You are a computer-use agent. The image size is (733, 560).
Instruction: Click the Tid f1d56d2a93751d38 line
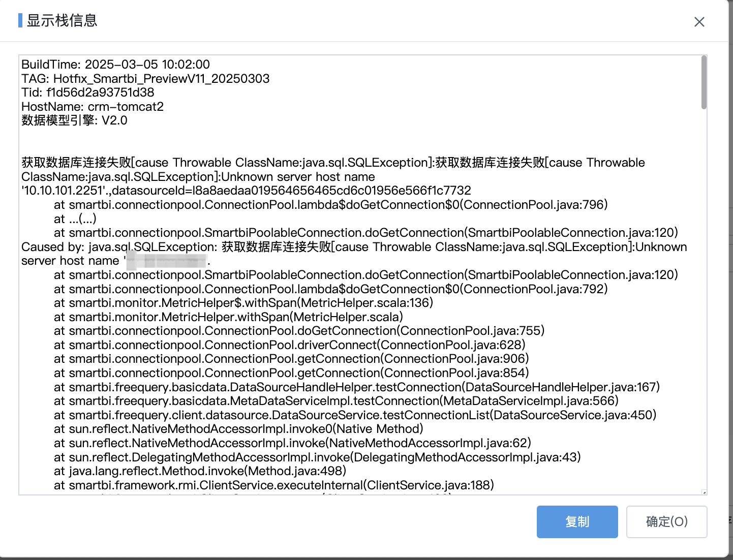pyautogui.click(x=87, y=92)
